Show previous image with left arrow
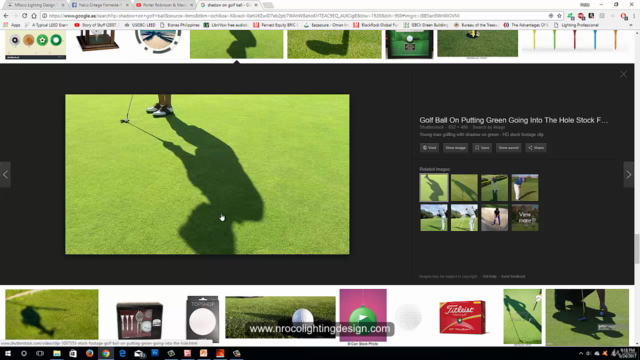This screenshot has width=640, height=360. pos(5,174)
